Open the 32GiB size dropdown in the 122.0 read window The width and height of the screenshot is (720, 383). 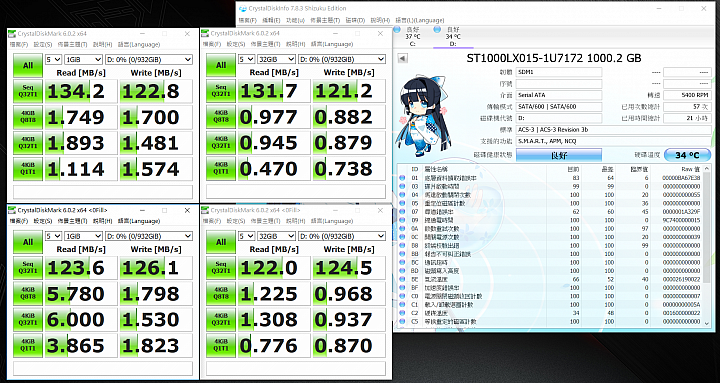pos(276,236)
